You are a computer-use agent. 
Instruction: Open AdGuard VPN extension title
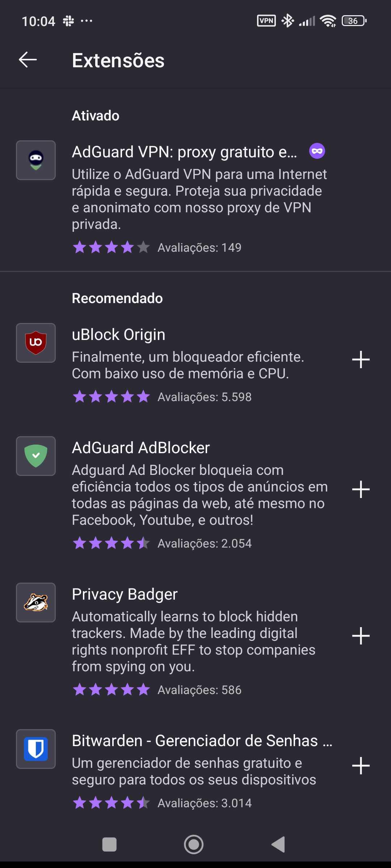[184, 152]
